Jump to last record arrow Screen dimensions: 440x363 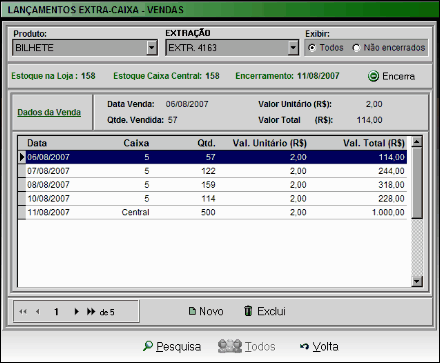point(91,312)
